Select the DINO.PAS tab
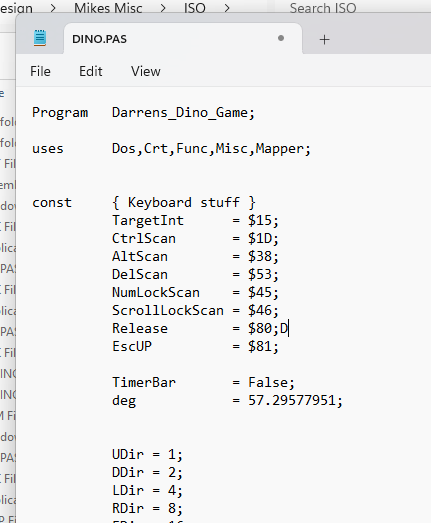This screenshot has height=523, width=431. (x=183, y=39)
